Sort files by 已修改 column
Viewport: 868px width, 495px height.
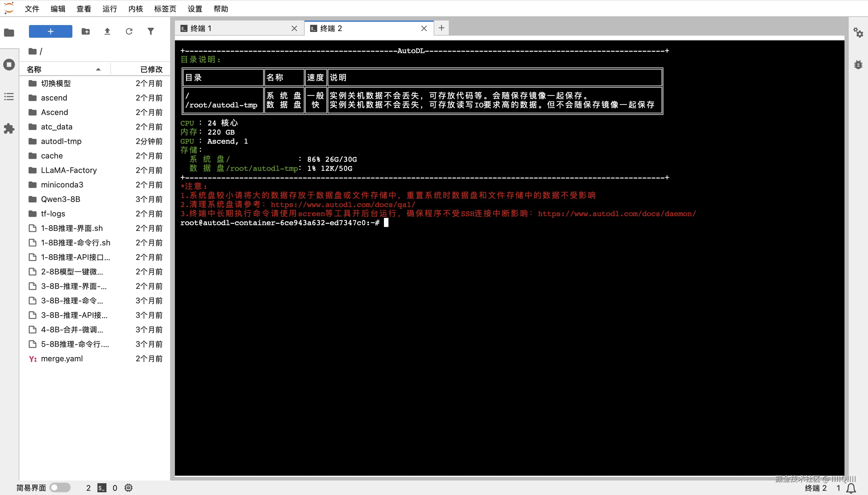pos(151,69)
